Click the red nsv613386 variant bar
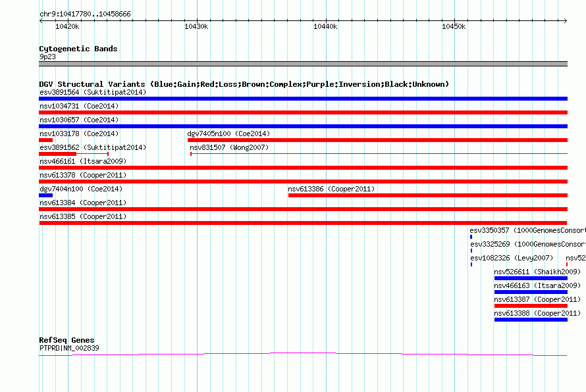Screen dimensions: 586x392 click(428, 195)
